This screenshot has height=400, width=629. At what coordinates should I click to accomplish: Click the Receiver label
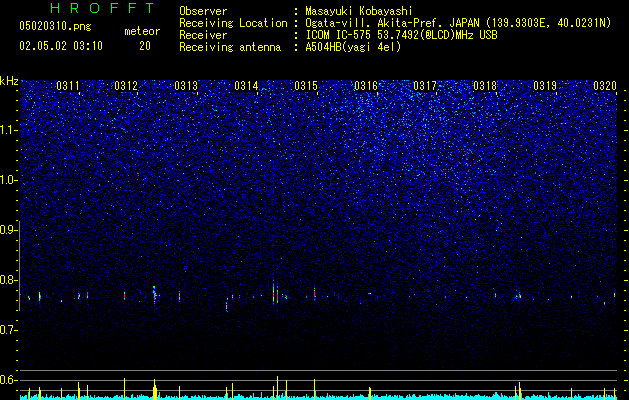pos(203,35)
